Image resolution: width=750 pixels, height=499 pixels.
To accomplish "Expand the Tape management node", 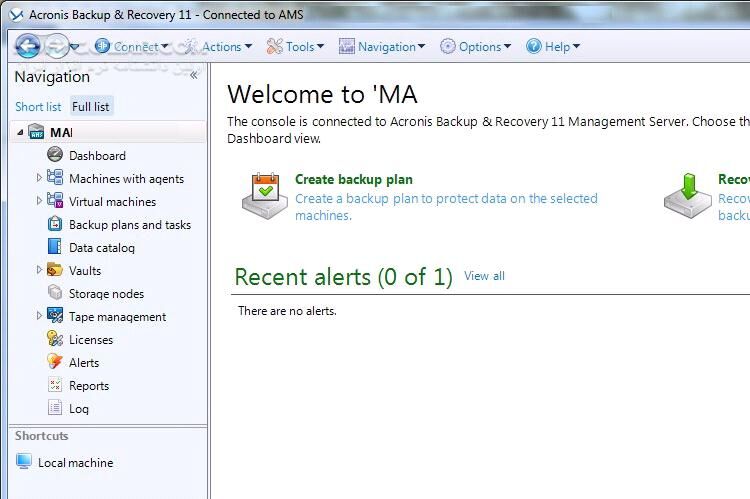I will [x=40, y=316].
